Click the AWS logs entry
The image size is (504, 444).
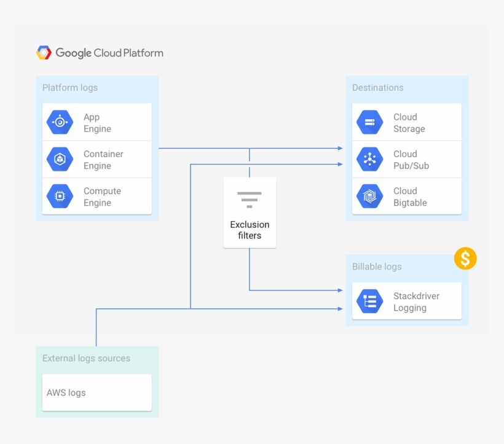[66, 392]
